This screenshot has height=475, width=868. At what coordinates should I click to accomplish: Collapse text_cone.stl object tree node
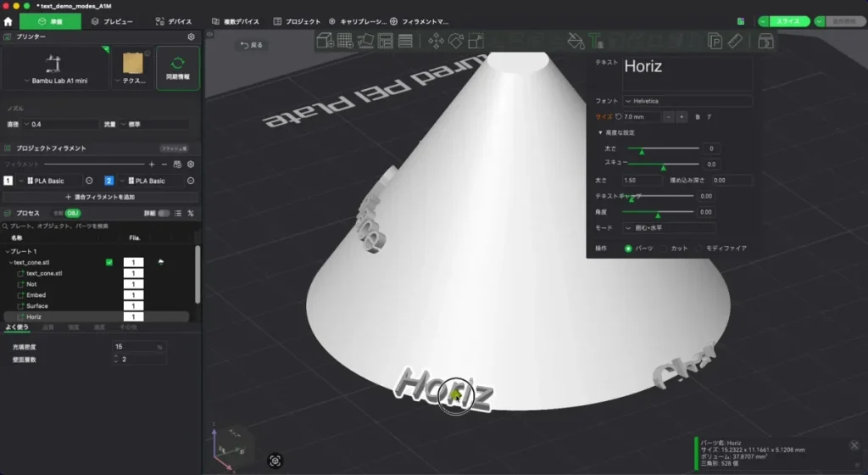tap(10, 262)
